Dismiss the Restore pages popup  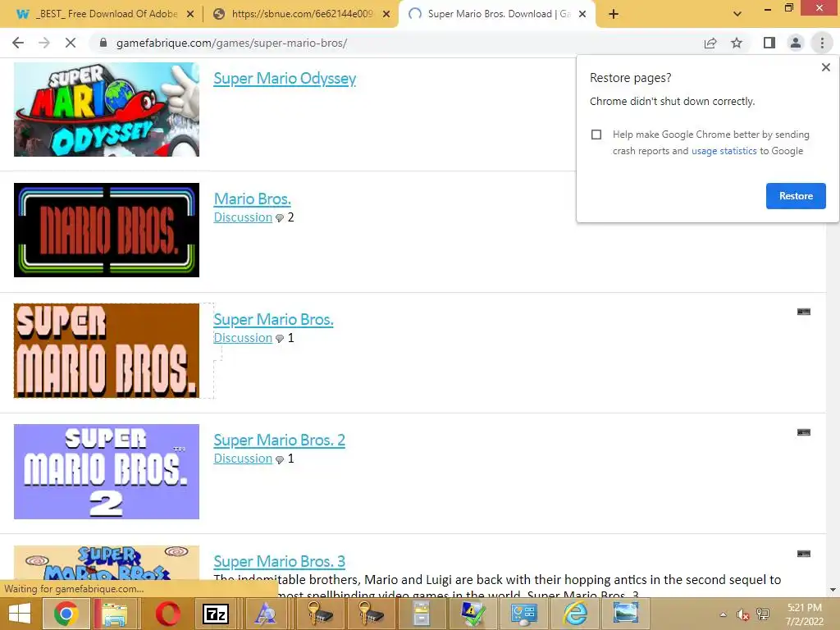[x=825, y=67]
